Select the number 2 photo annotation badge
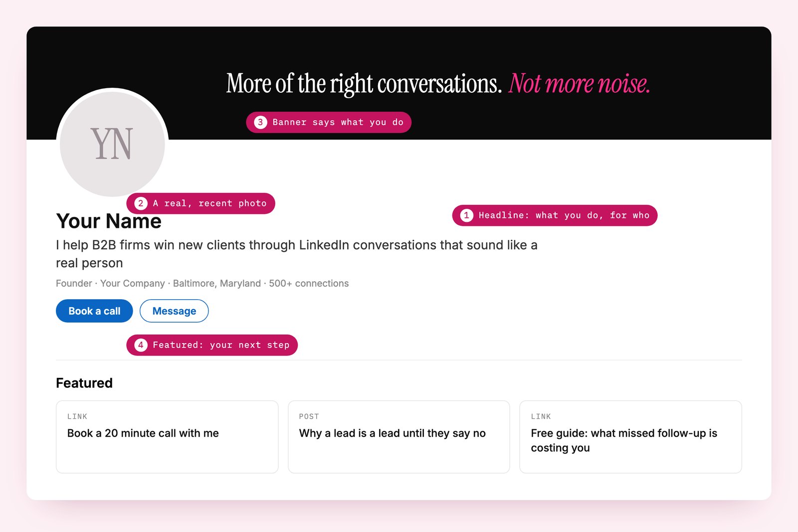The width and height of the screenshot is (798, 532). pos(141,203)
